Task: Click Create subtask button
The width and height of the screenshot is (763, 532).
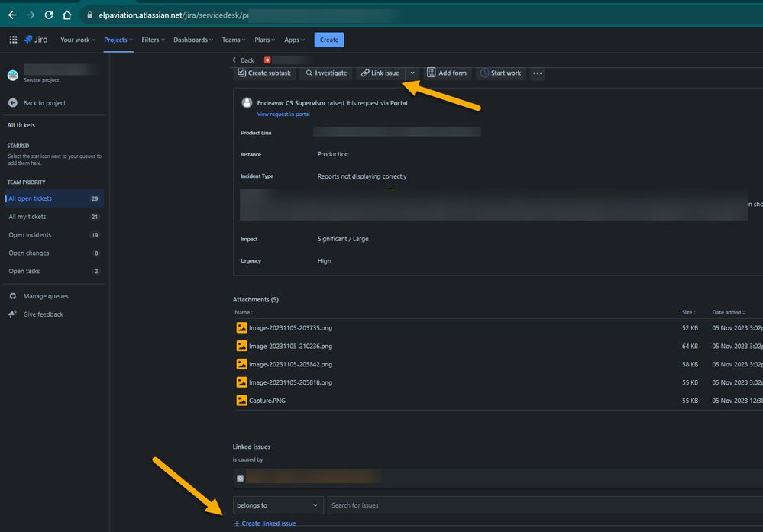Action: coord(264,73)
